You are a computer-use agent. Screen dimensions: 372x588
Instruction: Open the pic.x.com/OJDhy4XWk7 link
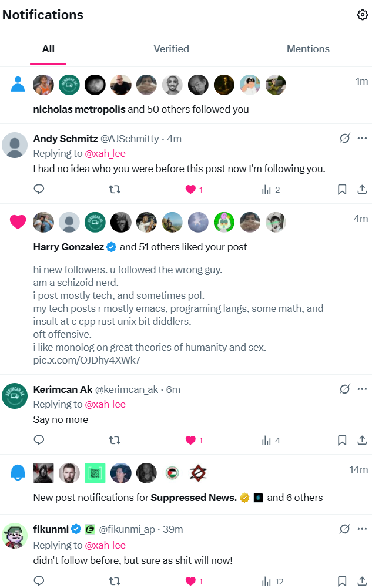coord(87,360)
